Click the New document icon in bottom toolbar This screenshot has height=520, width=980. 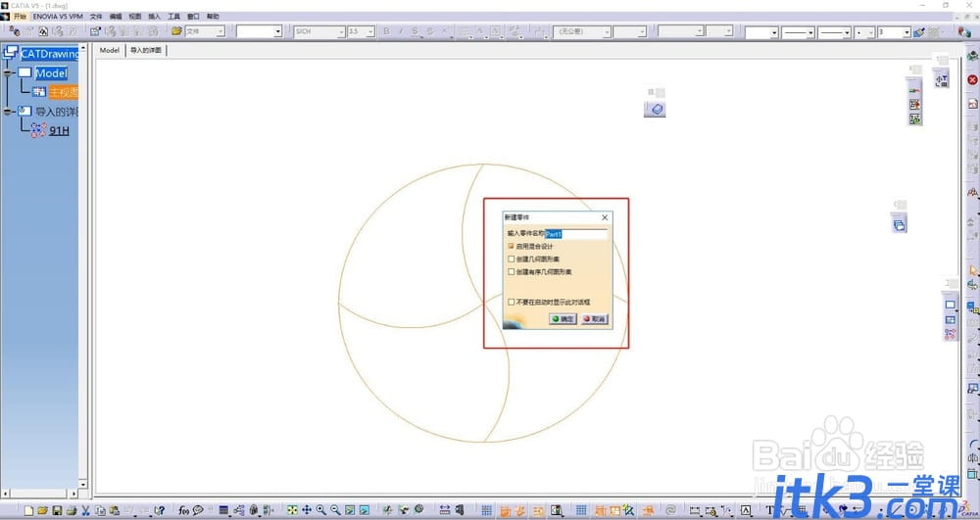tap(28, 510)
